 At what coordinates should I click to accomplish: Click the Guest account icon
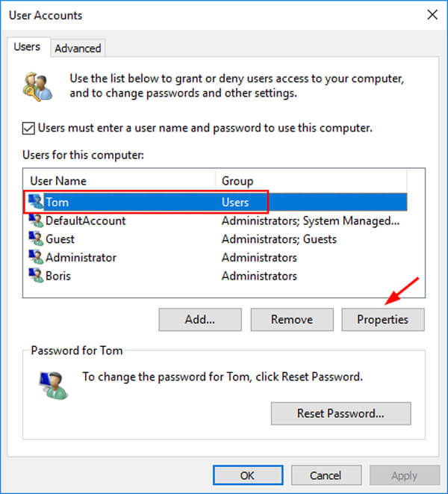pyautogui.click(x=36, y=239)
